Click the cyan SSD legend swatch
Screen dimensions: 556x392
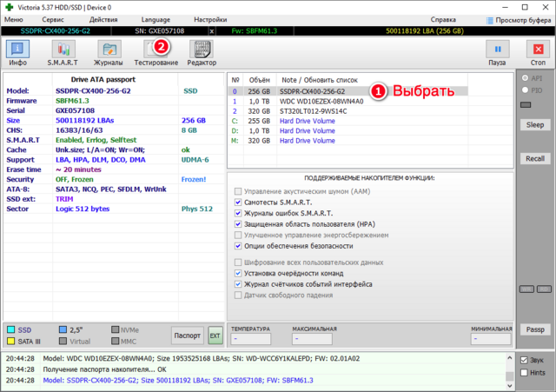(10, 329)
